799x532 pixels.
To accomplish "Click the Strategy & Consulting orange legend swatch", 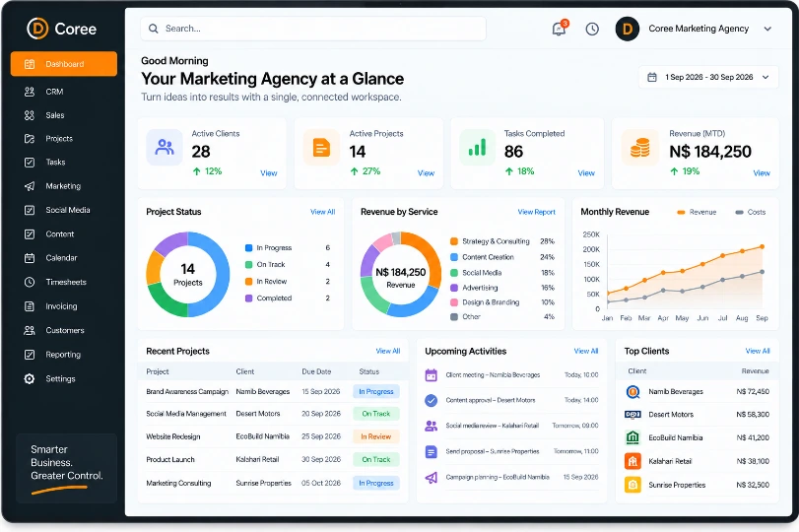I will click(x=453, y=241).
